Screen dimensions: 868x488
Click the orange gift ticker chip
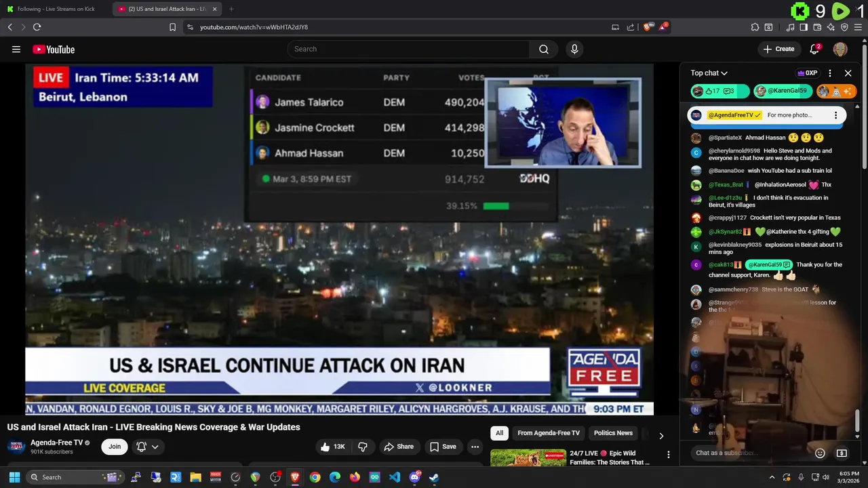(836, 91)
